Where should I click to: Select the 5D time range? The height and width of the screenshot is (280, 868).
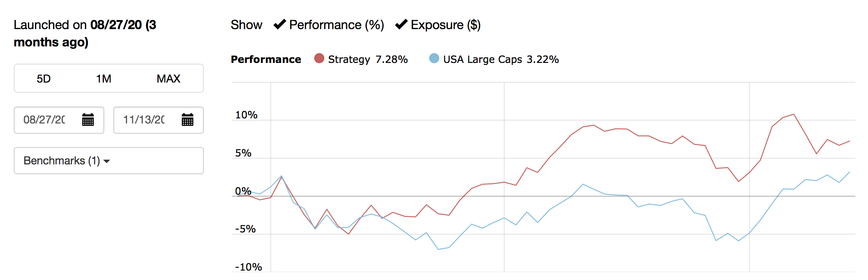pyautogui.click(x=44, y=79)
